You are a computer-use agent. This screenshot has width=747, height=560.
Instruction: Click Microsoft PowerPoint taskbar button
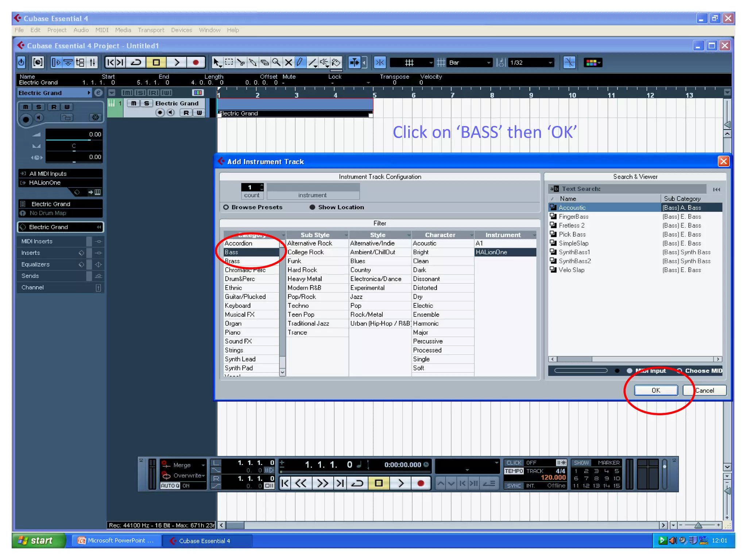click(x=116, y=541)
